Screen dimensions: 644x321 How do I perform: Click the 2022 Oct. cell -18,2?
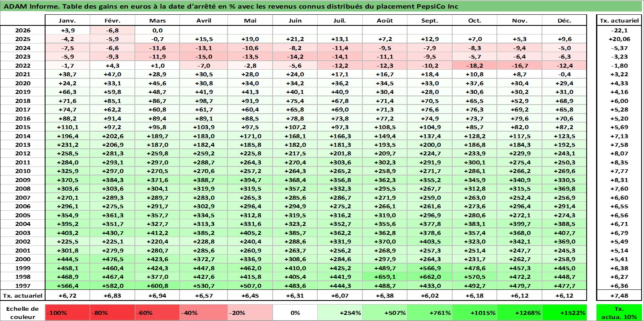(x=475, y=66)
